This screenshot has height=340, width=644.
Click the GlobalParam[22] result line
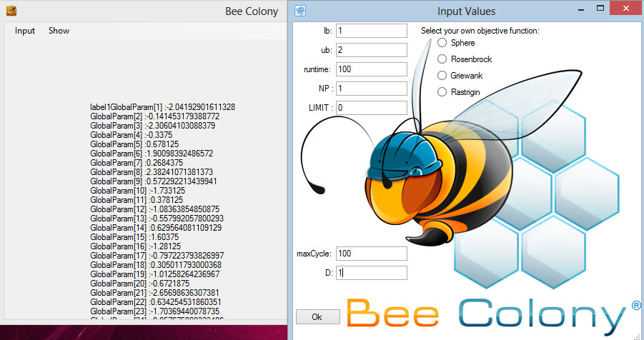pyautogui.click(x=156, y=302)
